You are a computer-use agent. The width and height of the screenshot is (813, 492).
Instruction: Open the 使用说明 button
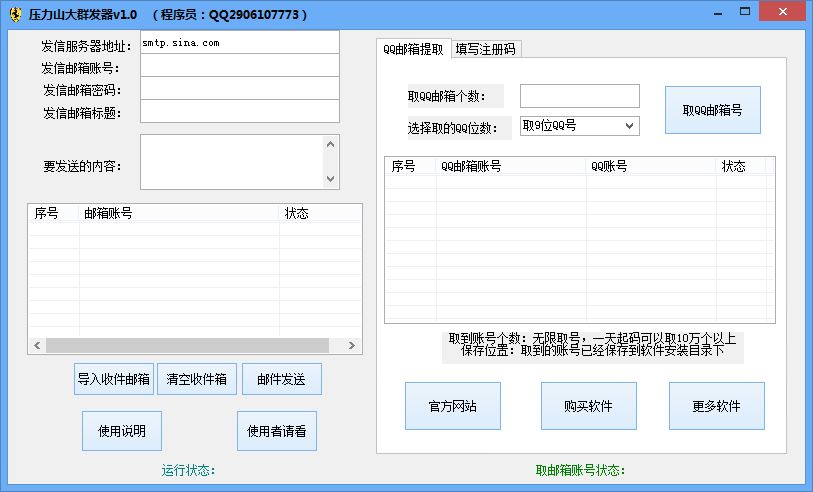coord(122,431)
